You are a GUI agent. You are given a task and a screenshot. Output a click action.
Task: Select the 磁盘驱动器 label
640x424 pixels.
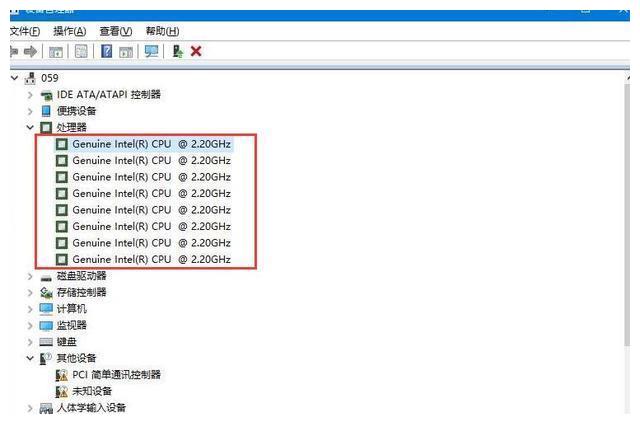(x=81, y=276)
